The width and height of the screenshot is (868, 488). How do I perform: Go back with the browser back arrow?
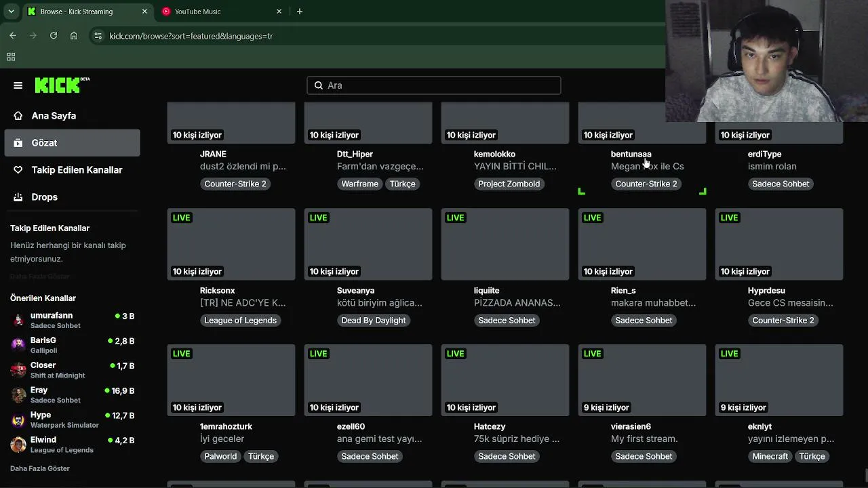point(13,36)
